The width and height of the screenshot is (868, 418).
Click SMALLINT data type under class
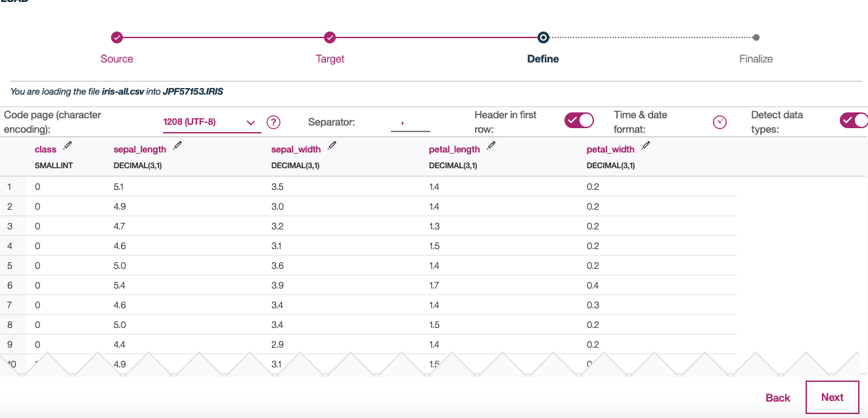[54, 166]
